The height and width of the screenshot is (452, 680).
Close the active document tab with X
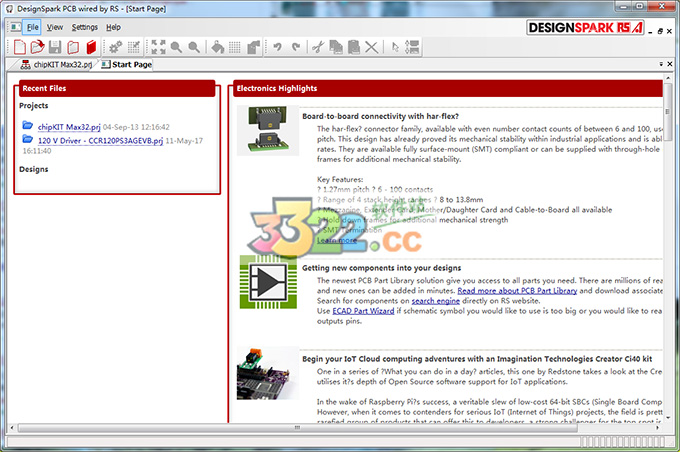(x=670, y=64)
